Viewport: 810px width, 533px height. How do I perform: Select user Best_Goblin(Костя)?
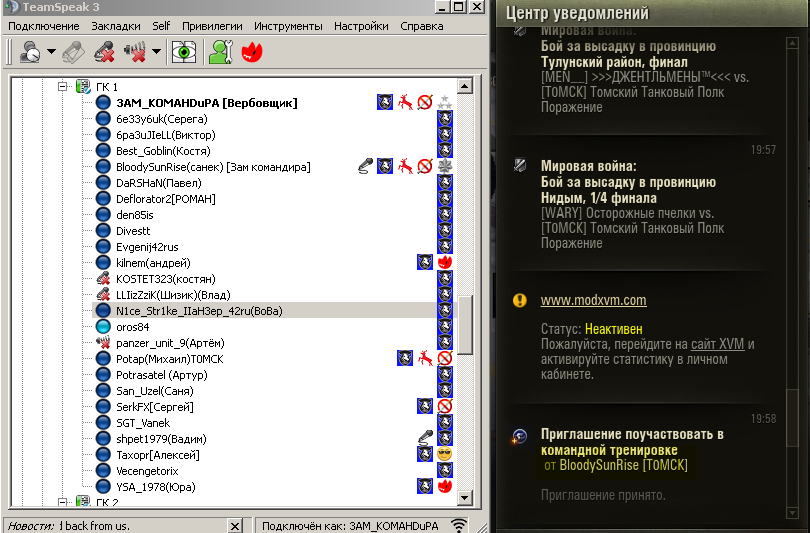click(x=163, y=151)
